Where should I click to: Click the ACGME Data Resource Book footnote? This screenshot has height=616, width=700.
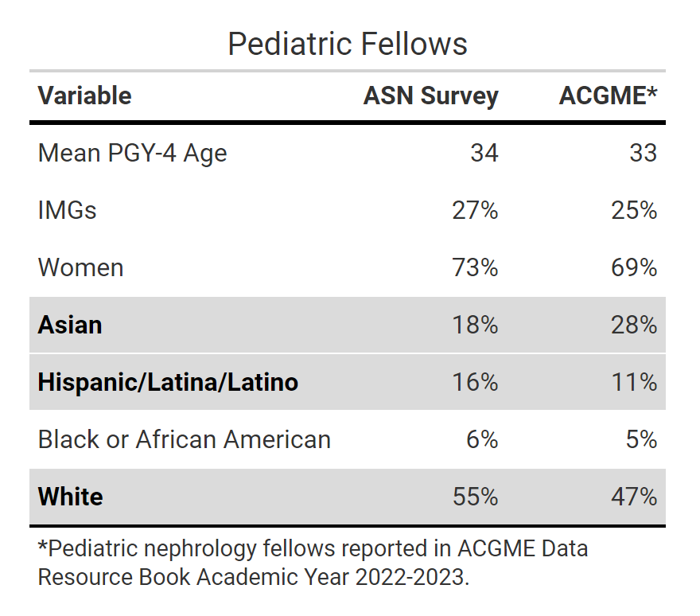coord(313,562)
